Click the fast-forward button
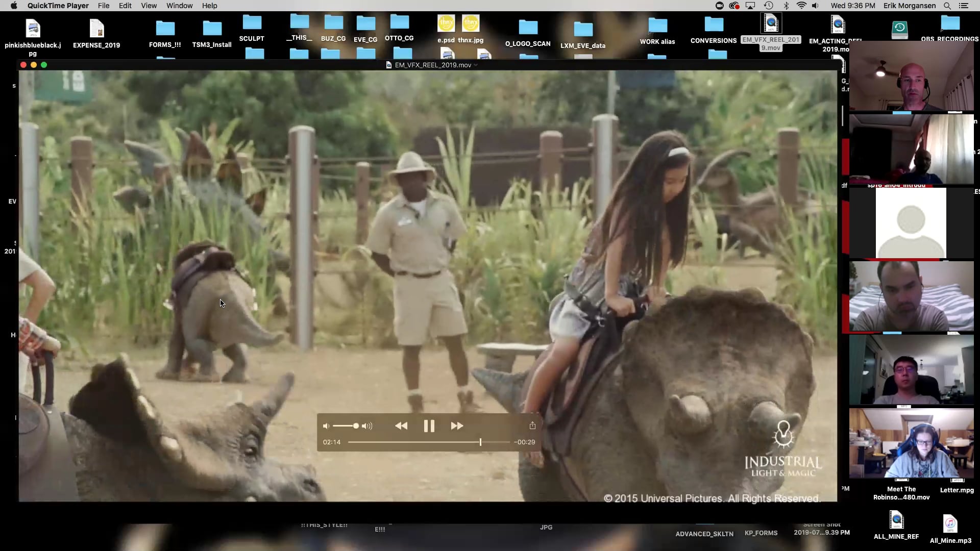 point(457,426)
